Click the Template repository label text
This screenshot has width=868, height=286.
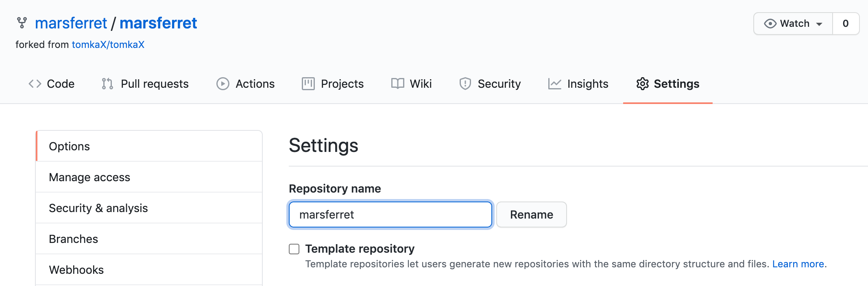(360, 249)
